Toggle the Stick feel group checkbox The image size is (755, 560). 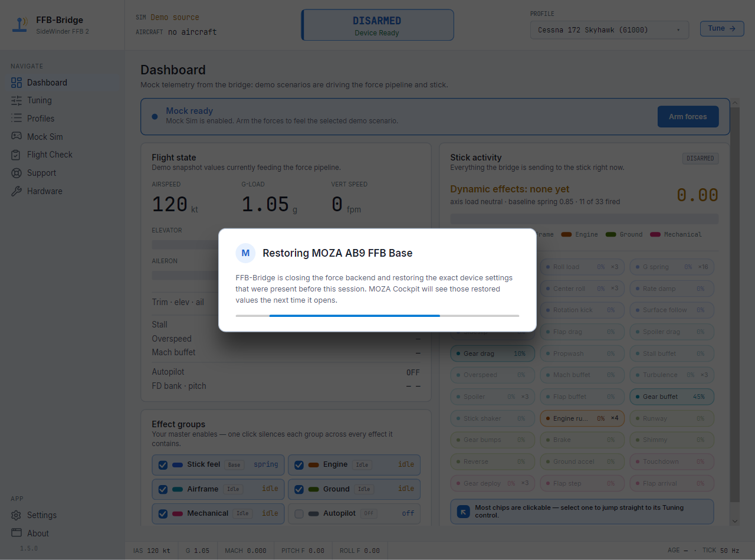pos(163,465)
